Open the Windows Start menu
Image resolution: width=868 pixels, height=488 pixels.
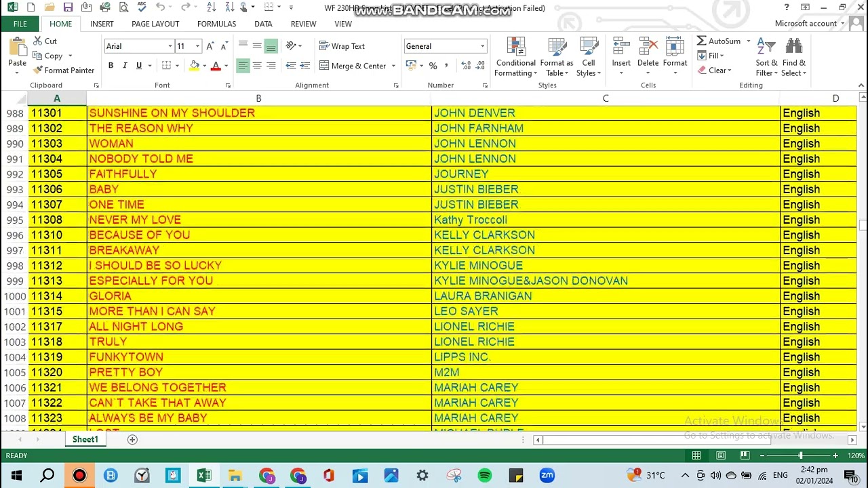[x=16, y=475]
